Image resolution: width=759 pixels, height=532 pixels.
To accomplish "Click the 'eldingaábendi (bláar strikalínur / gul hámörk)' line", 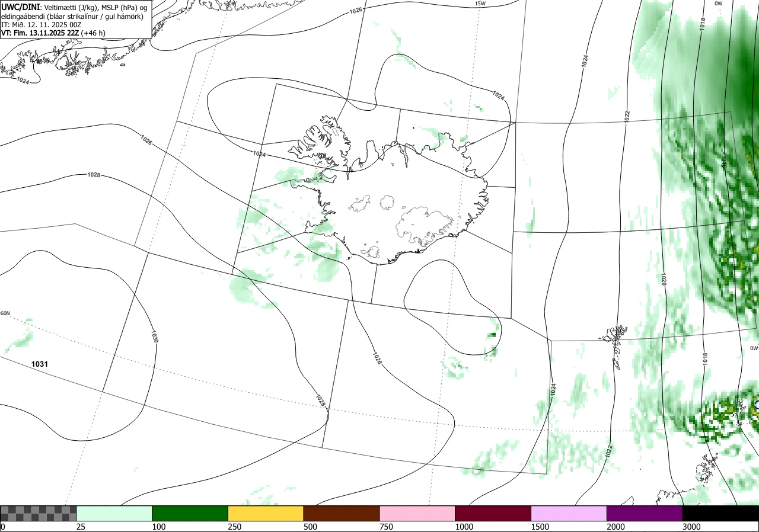I will [x=72, y=16].
